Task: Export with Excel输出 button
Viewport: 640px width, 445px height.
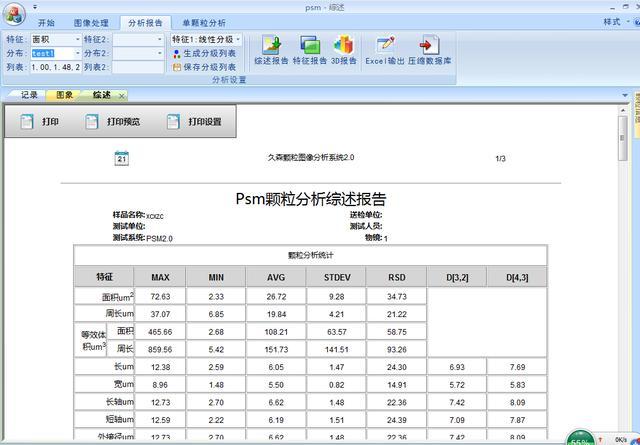Action: 384,50
